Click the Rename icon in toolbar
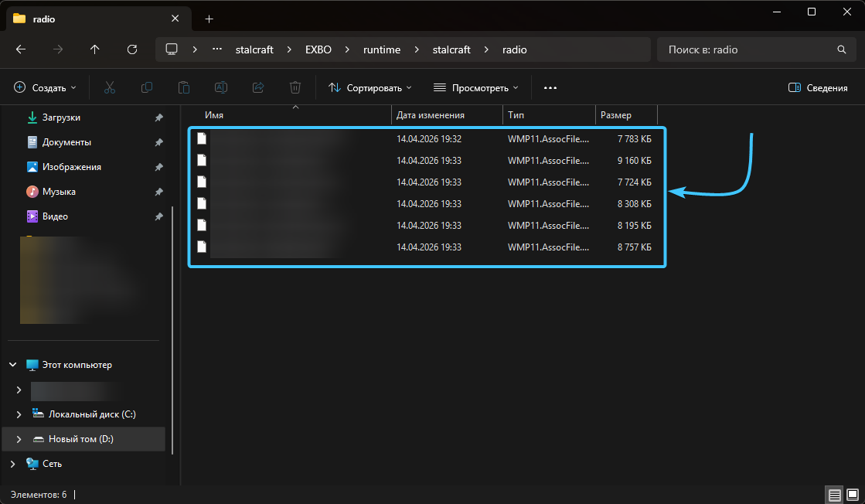The width and height of the screenshot is (865, 504). [220, 88]
